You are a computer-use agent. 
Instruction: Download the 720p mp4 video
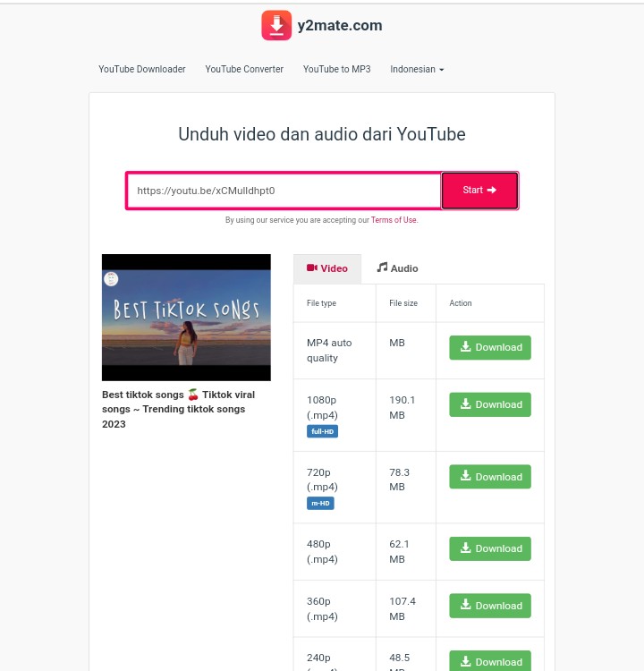tap(489, 477)
